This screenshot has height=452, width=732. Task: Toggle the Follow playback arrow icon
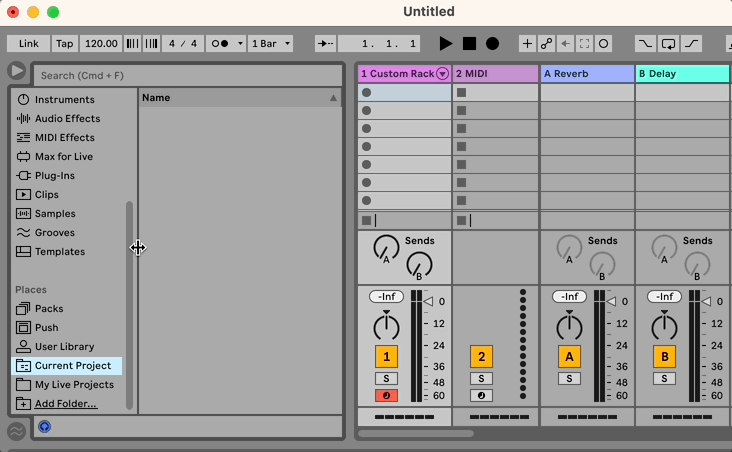326,44
